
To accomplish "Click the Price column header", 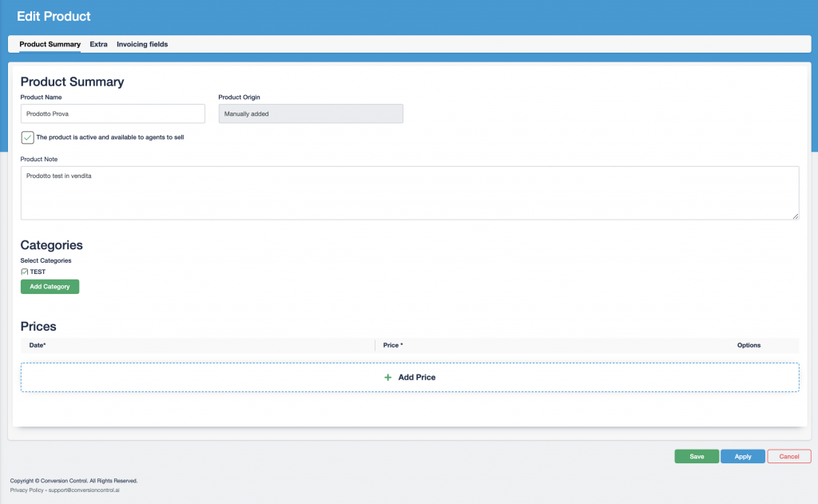I will click(393, 346).
